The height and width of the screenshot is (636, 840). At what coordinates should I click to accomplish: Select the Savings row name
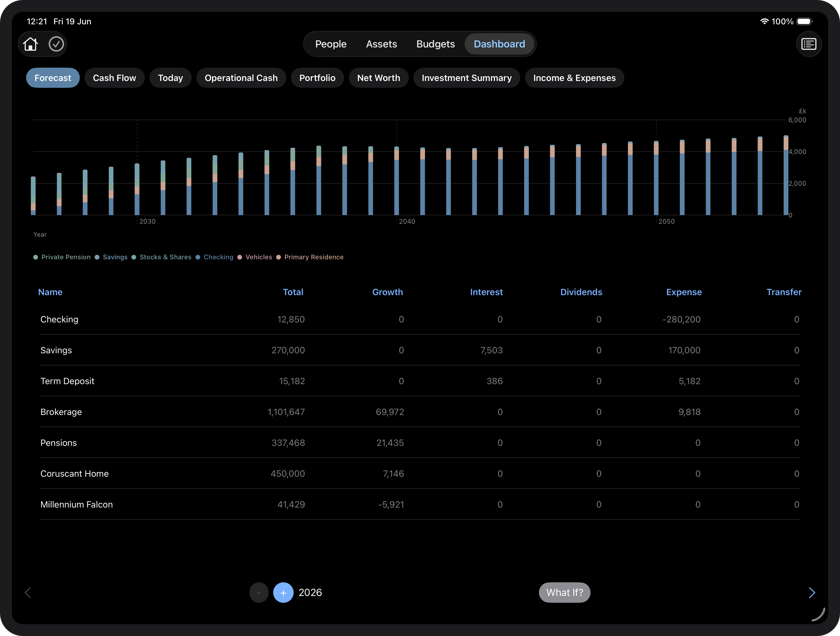(x=56, y=350)
